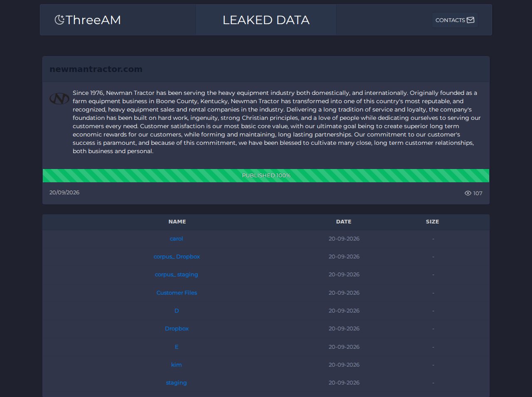This screenshot has width=532, height=397.
Task: Click the eye views icon
Action: click(468, 193)
